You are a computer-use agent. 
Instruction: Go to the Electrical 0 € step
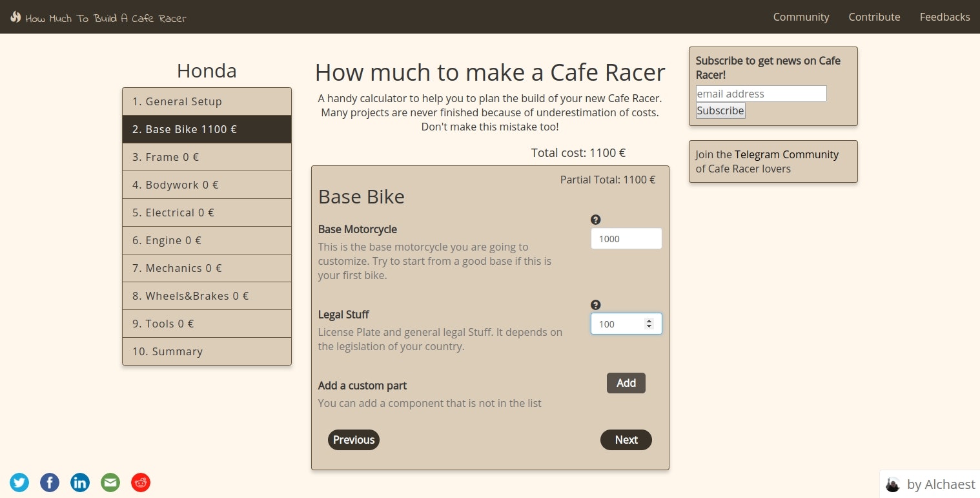pyautogui.click(x=207, y=213)
